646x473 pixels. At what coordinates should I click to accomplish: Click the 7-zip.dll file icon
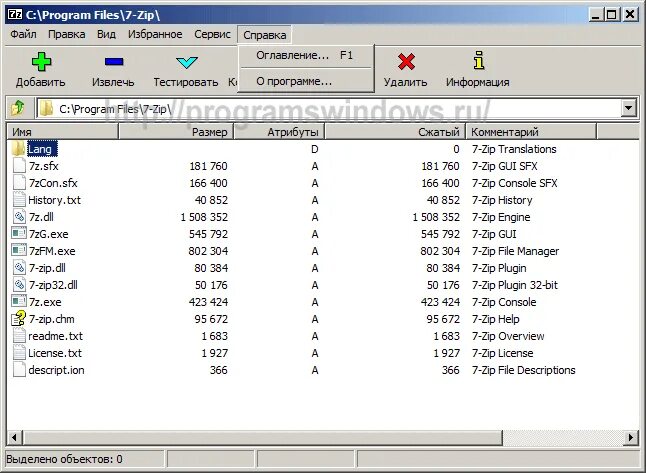[x=19, y=268]
